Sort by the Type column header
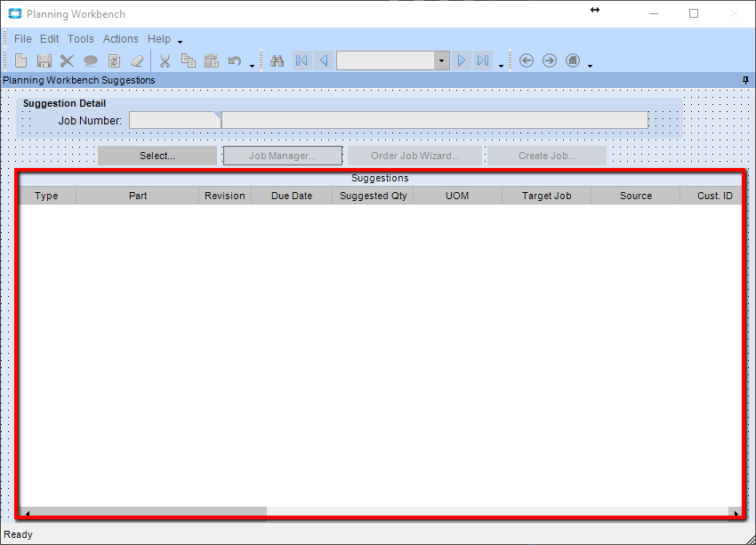This screenshot has height=545, width=756. click(x=47, y=196)
